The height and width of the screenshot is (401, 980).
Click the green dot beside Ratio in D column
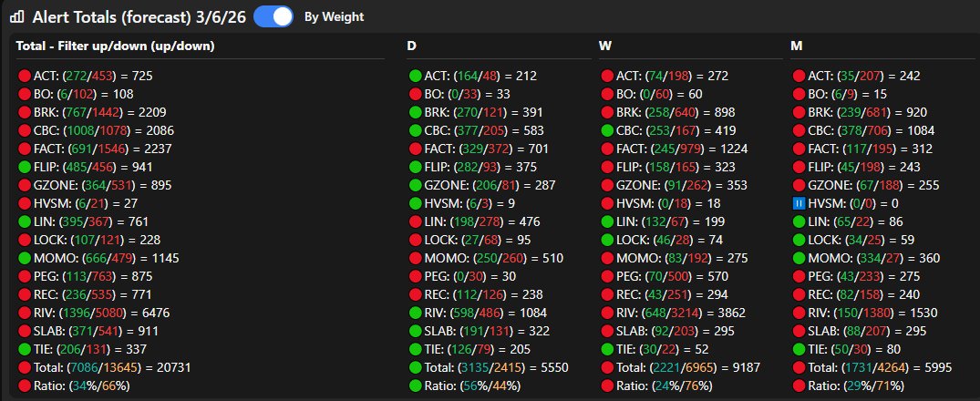click(x=415, y=386)
